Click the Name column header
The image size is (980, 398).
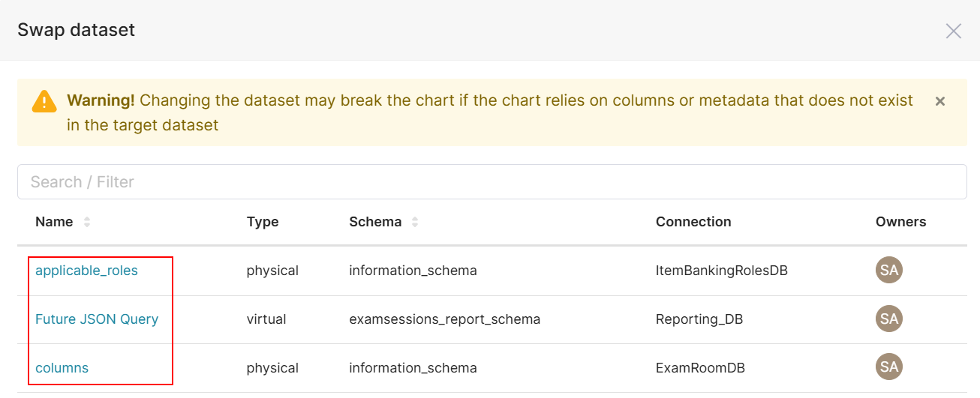tap(54, 222)
